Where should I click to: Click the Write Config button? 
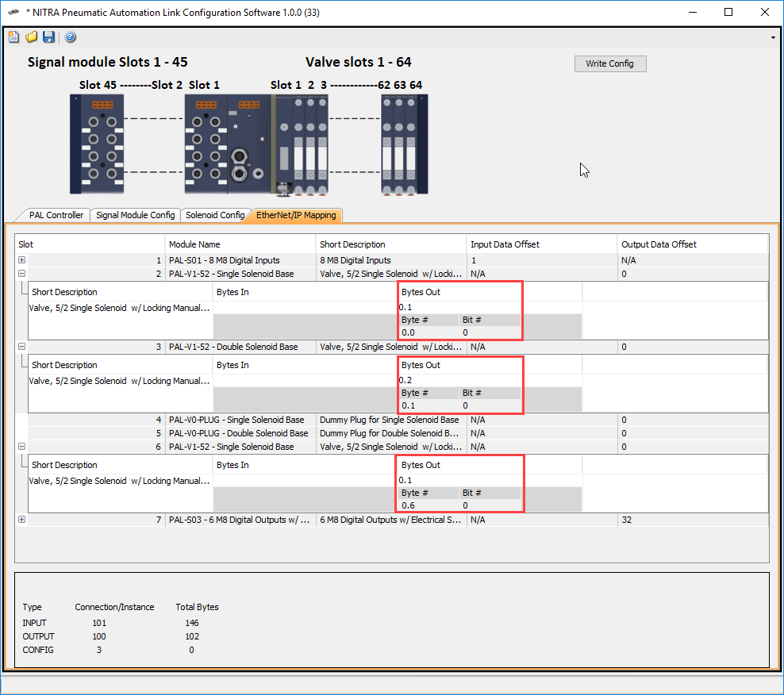click(x=610, y=63)
